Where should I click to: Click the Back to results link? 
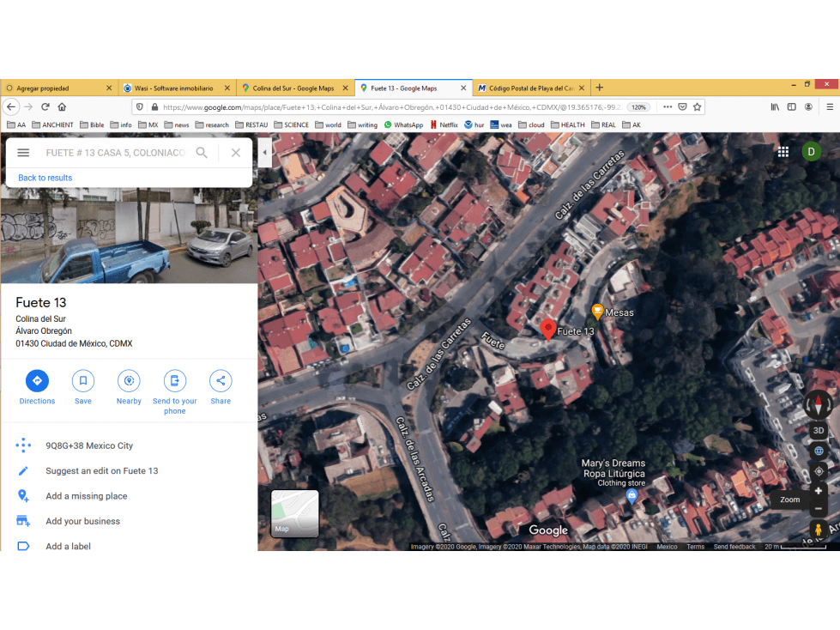point(45,178)
